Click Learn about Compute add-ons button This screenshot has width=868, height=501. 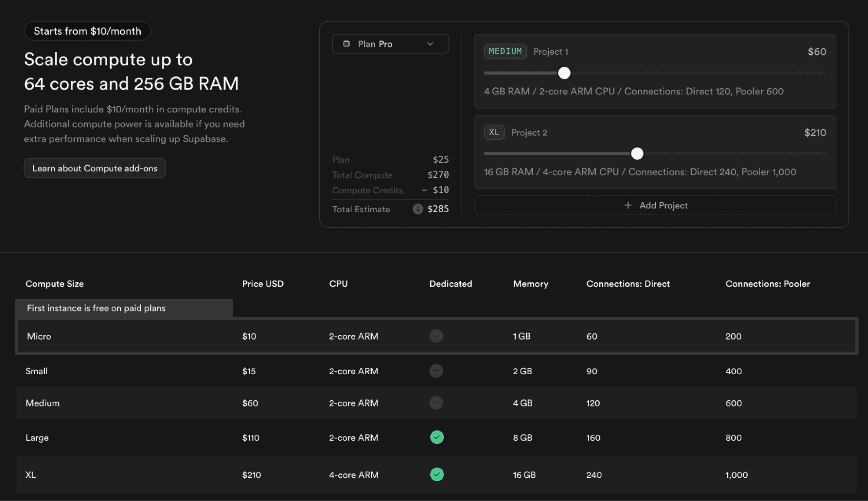(x=95, y=168)
